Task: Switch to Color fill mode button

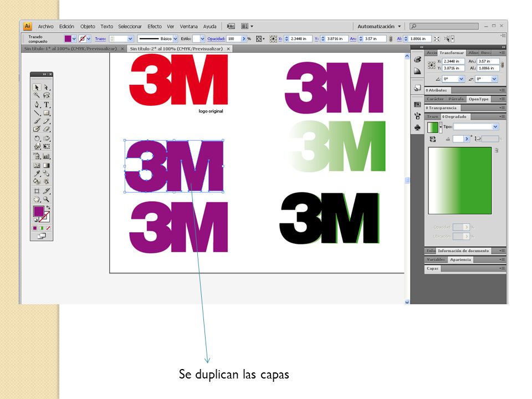Action: click(x=35, y=228)
